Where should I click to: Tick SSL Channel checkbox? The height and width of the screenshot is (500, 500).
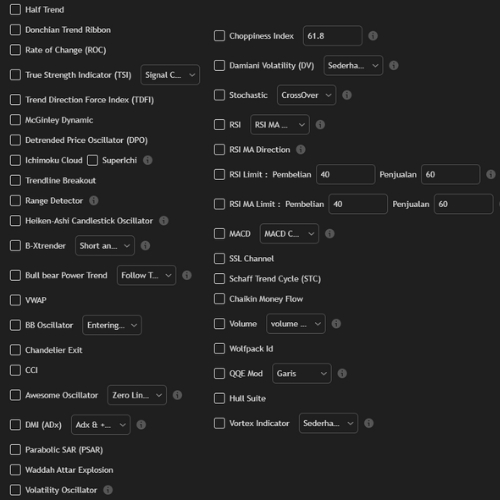pos(219,258)
